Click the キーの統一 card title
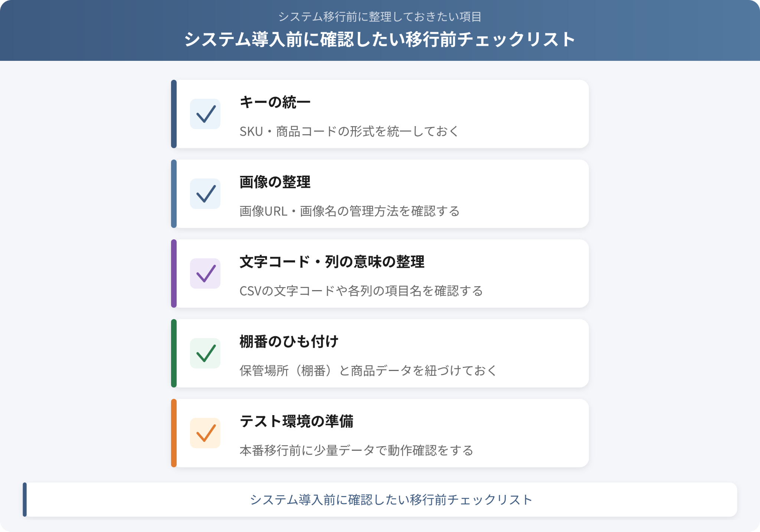 (275, 102)
